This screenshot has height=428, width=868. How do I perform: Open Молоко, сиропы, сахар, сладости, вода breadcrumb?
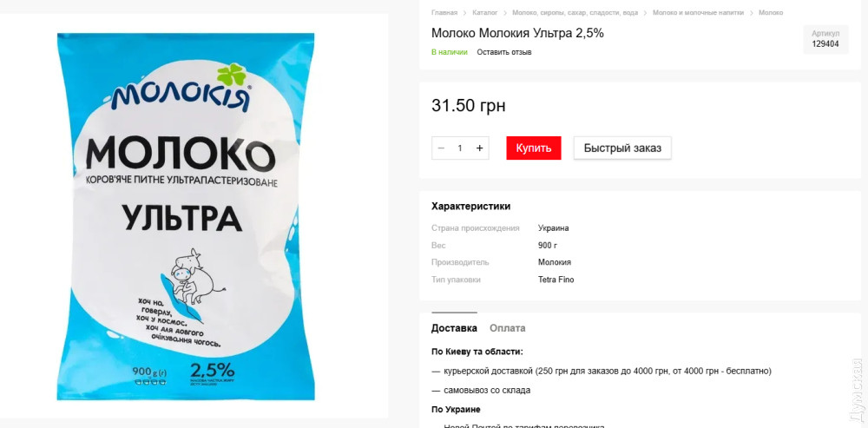575,13
